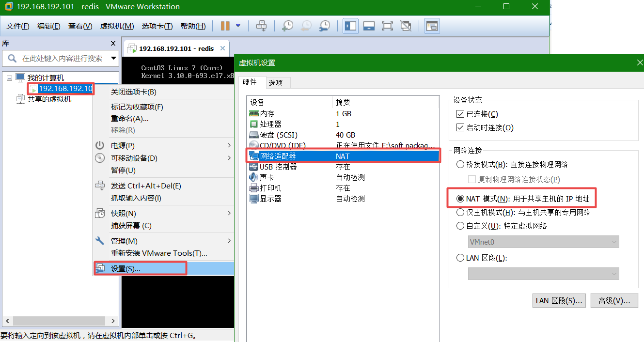Toggle the Show Library panel icon
The width and height of the screenshot is (644, 342).
[x=350, y=26]
